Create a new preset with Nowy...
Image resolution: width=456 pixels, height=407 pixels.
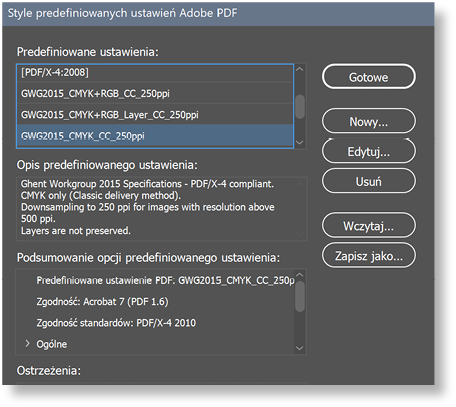pyautogui.click(x=369, y=121)
